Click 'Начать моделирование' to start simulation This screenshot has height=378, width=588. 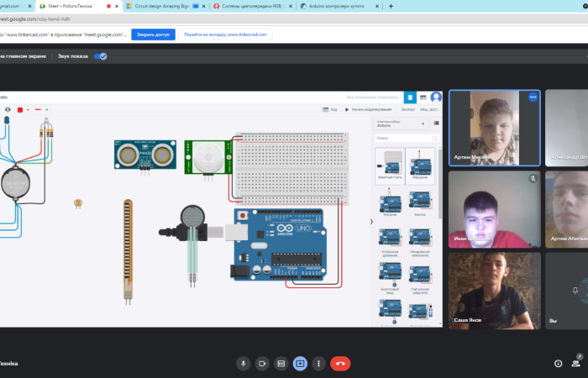(369, 109)
